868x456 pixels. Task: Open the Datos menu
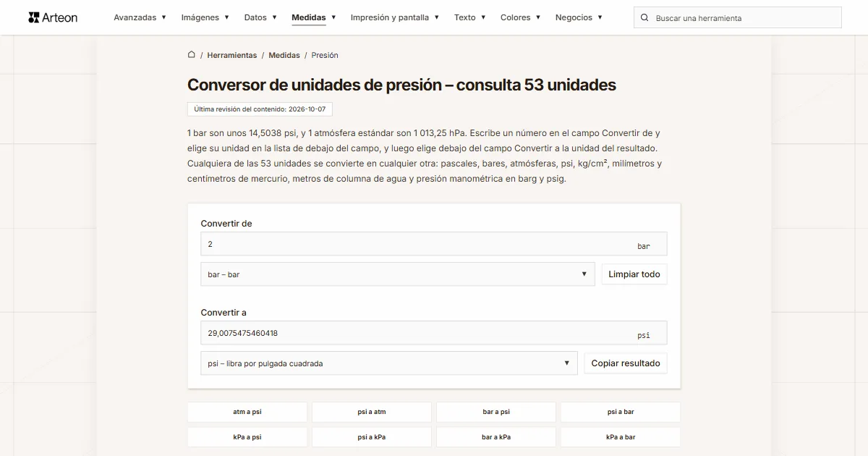(260, 17)
